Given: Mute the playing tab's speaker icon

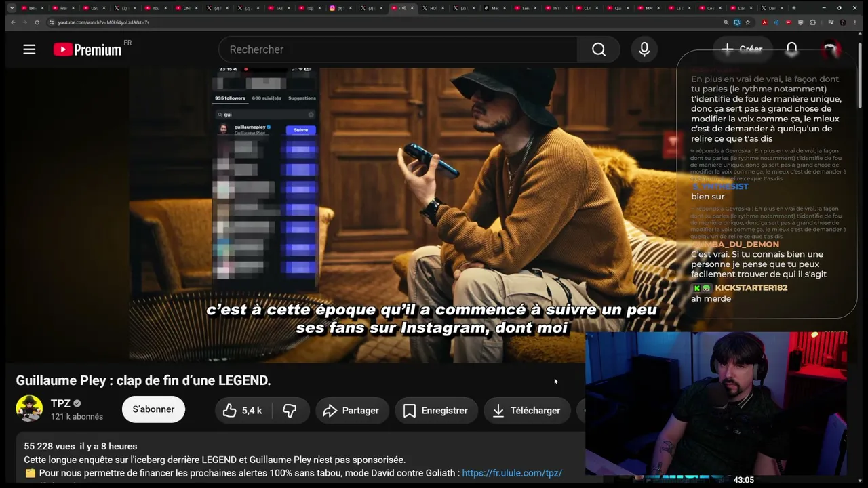Looking at the screenshot, I should point(404,8).
